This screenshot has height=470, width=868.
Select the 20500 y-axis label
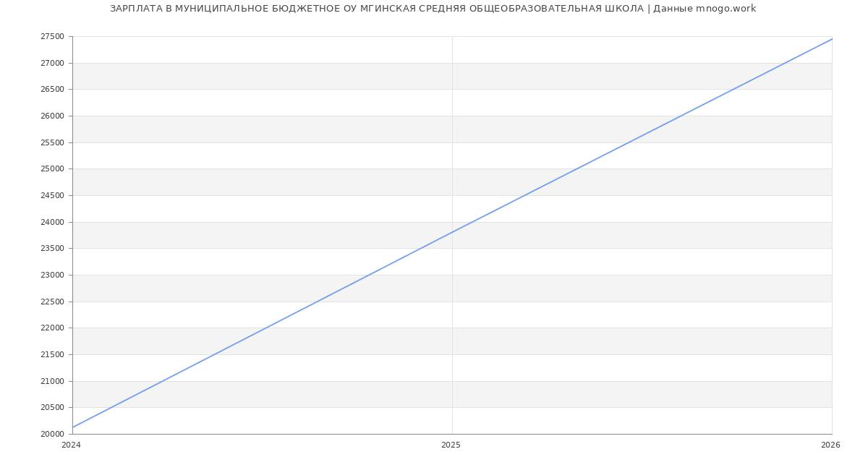pyautogui.click(x=52, y=408)
